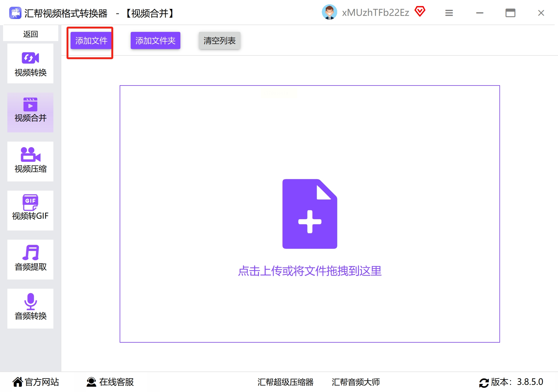Open the 视频转GIF tool
558x392 pixels.
pos(30,211)
